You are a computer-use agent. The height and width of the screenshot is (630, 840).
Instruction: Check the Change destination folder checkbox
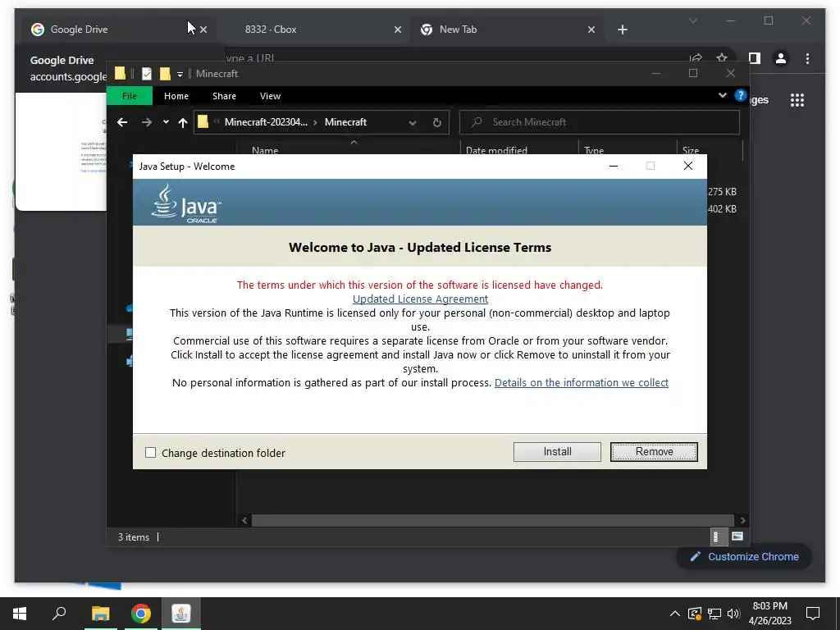click(x=151, y=453)
